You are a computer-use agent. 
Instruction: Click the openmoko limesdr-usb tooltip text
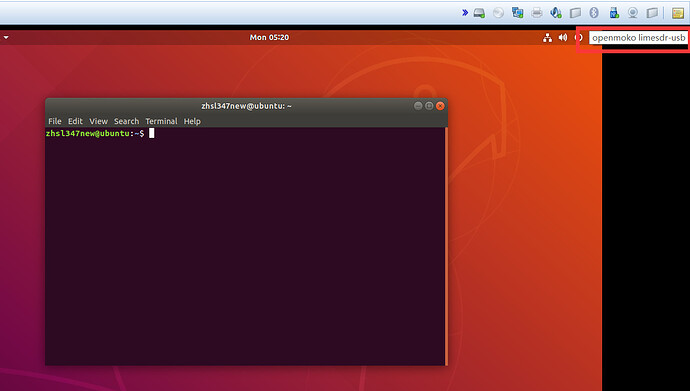point(639,38)
